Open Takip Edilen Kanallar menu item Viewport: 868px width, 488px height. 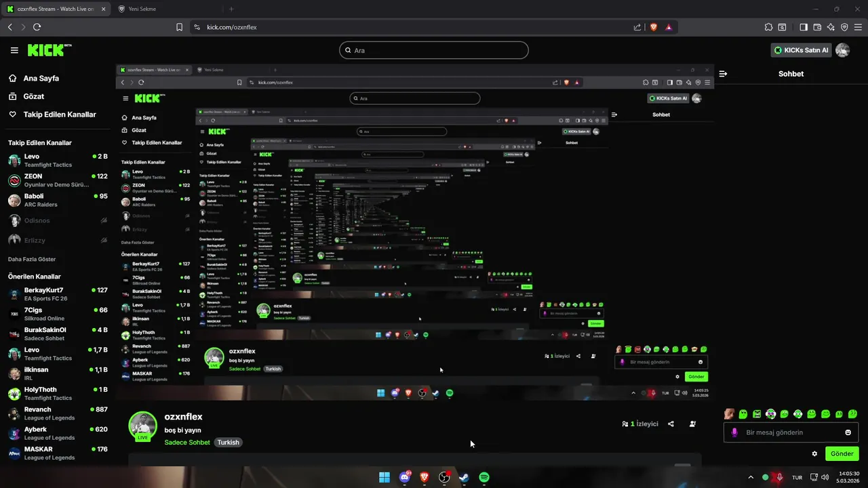point(52,115)
